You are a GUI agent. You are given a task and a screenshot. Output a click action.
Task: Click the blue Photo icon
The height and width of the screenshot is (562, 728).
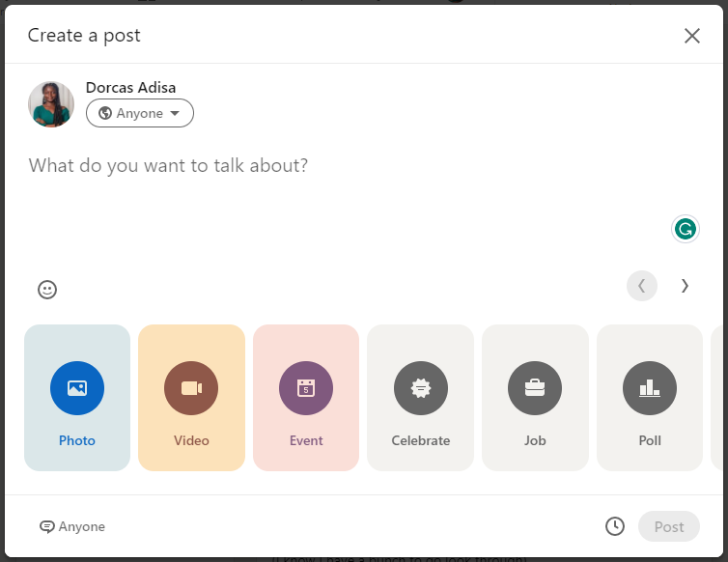click(77, 388)
